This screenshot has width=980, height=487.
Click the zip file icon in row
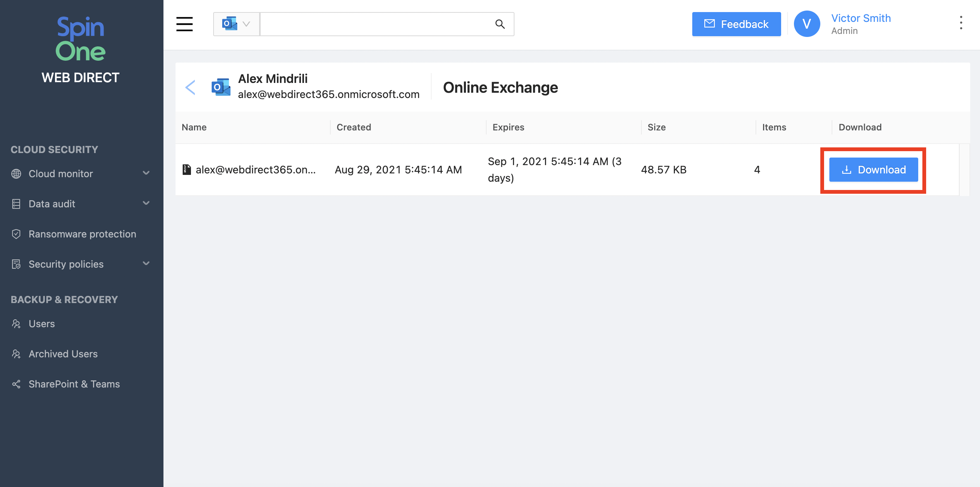186,170
